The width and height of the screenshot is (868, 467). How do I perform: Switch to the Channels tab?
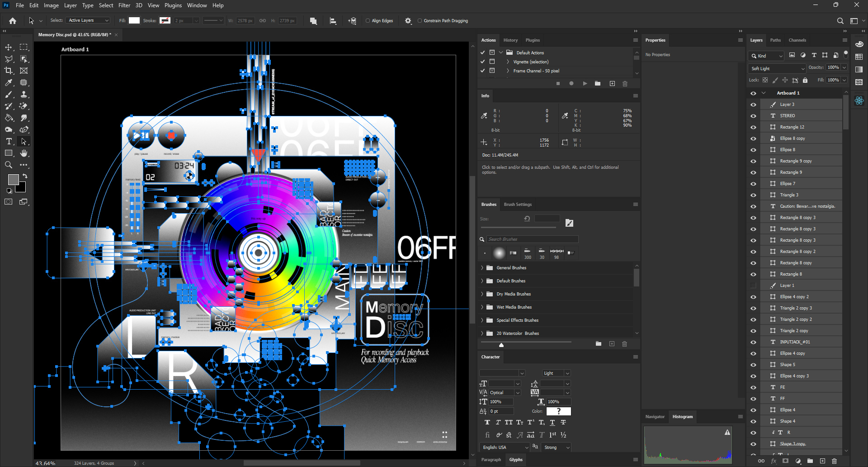(x=797, y=40)
